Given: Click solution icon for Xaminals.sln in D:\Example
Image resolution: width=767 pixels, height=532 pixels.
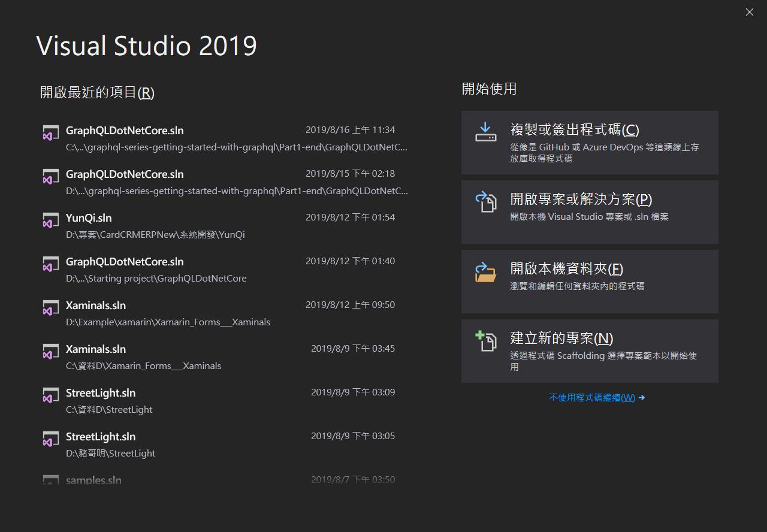Looking at the screenshot, I should pos(50,307).
